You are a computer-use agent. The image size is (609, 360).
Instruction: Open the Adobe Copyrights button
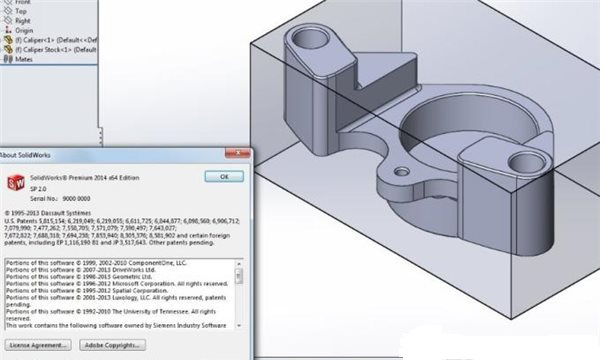[112, 345]
